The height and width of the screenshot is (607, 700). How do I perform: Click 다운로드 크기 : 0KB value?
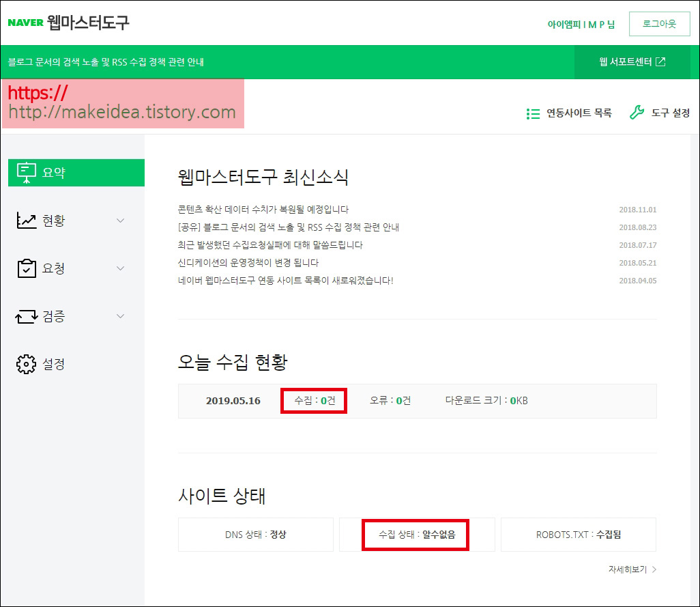click(486, 401)
